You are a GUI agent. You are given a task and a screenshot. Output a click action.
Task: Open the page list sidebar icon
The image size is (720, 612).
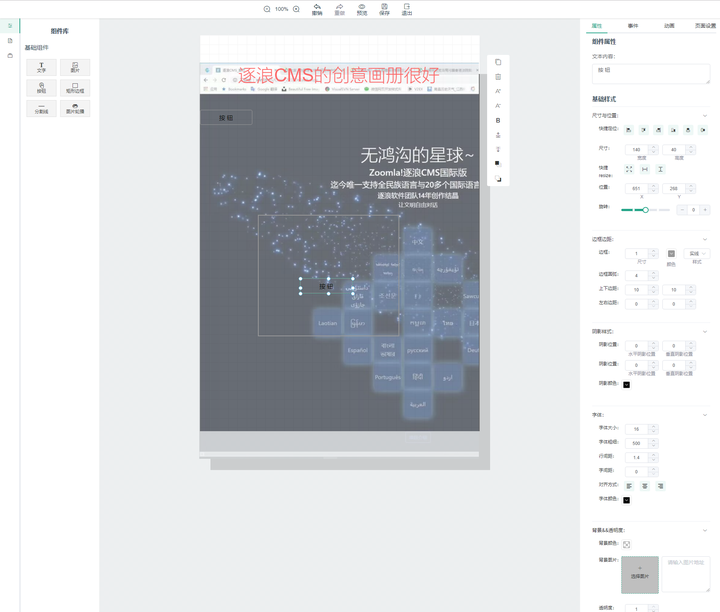coord(10,41)
